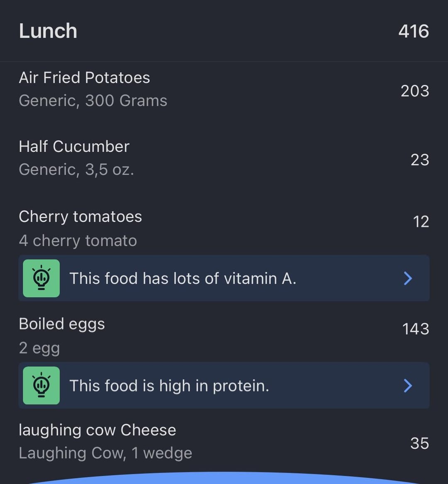Open laughing cow Cheese entry
The image size is (448, 484).
click(224, 441)
